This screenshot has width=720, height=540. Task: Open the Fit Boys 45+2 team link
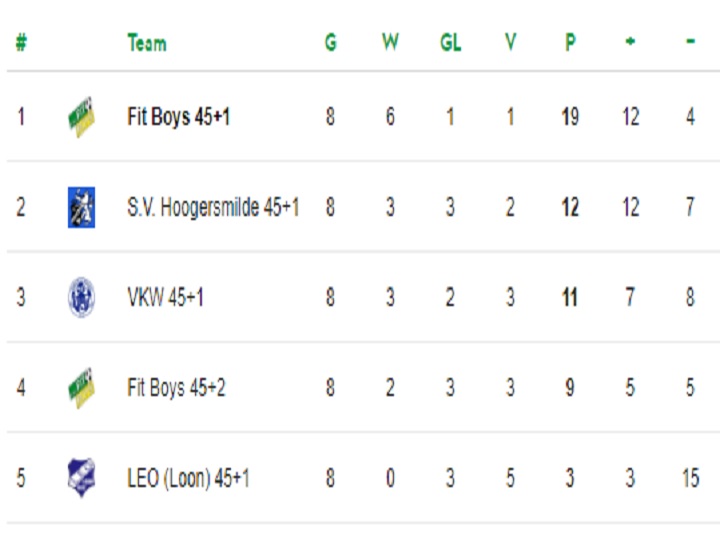pyautogui.click(x=176, y=388)
